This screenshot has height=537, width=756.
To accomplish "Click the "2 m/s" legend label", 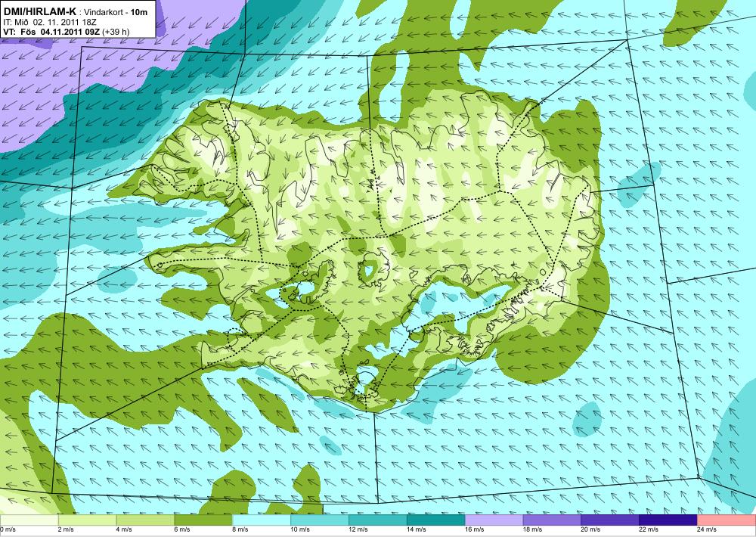I will pos(66,529).
